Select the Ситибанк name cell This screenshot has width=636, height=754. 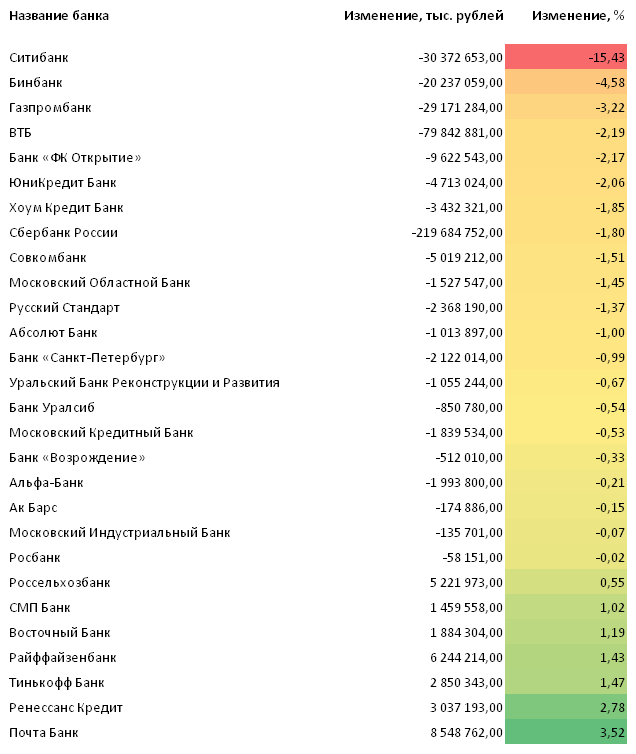pyautogui.click(x=39, y=58)
